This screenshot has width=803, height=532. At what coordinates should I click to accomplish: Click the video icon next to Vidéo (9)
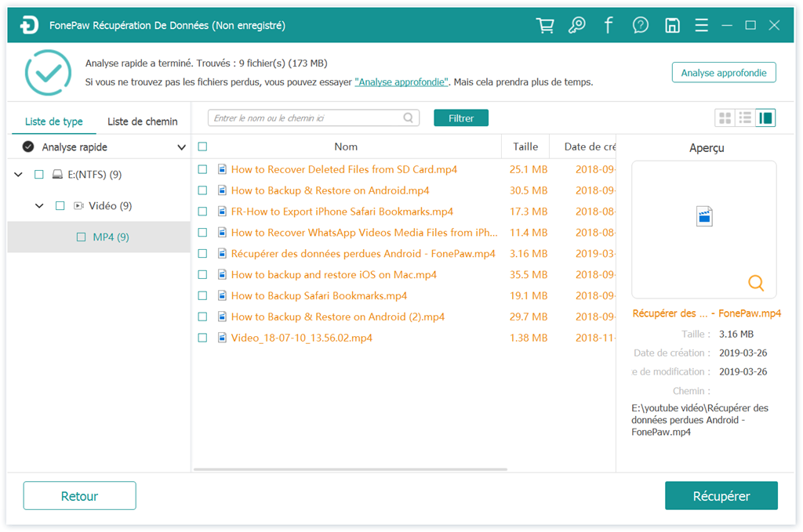coord(79,205)
